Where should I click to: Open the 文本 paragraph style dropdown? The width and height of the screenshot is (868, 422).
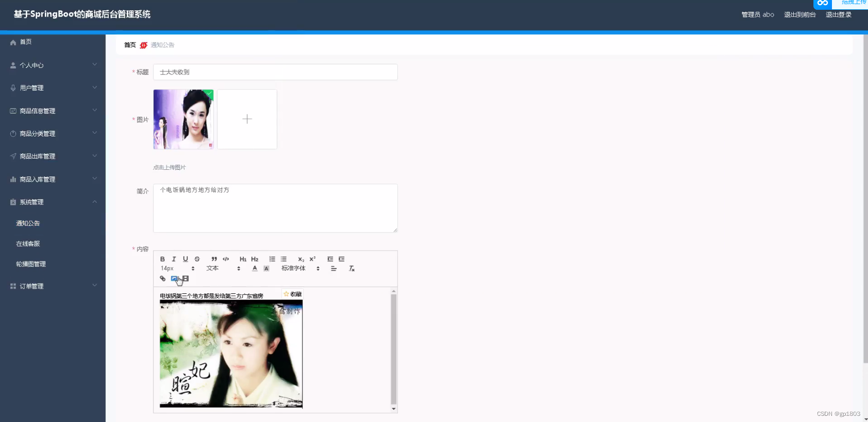coord(223,269)
